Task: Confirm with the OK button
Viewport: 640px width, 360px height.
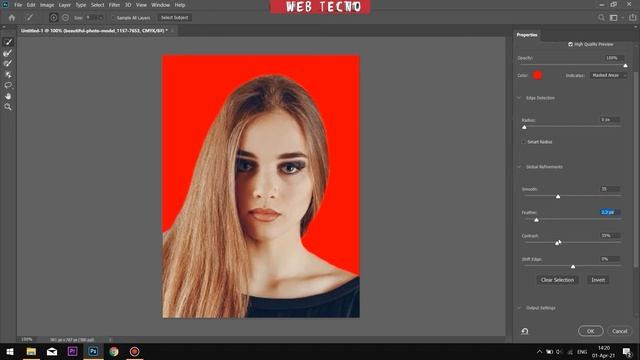Action: pyautogui.click(x=591, y=331)
